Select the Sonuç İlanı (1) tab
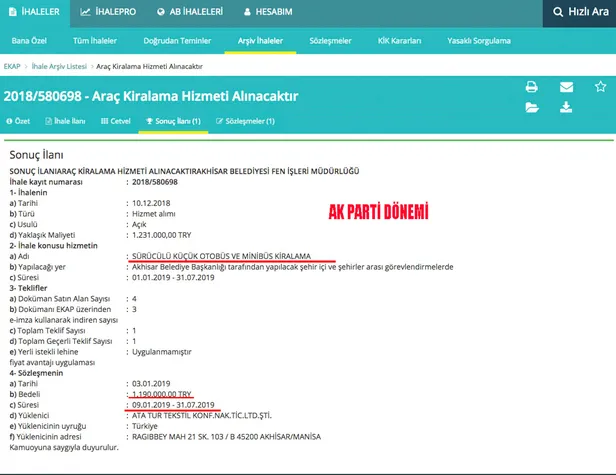 (173, 121)
